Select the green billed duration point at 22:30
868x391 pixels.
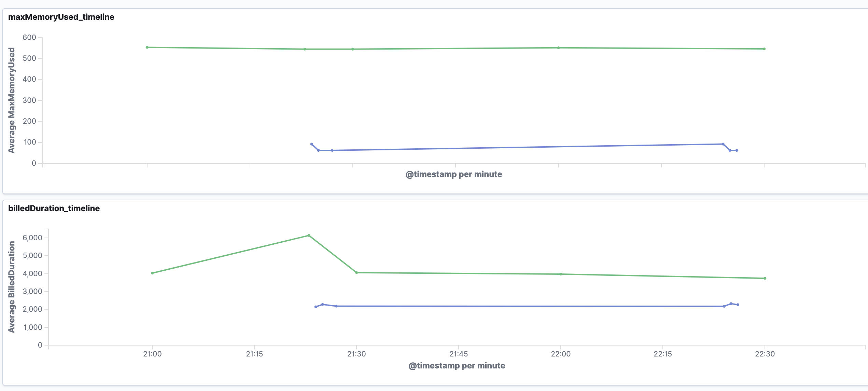tap(765, 278)
